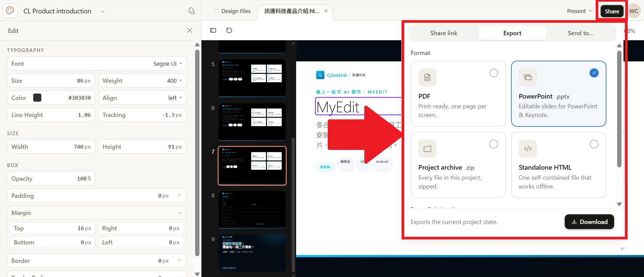
Task: Select the 訊連科技產品介紹.ht... file tab
Action: pos(292,11)
